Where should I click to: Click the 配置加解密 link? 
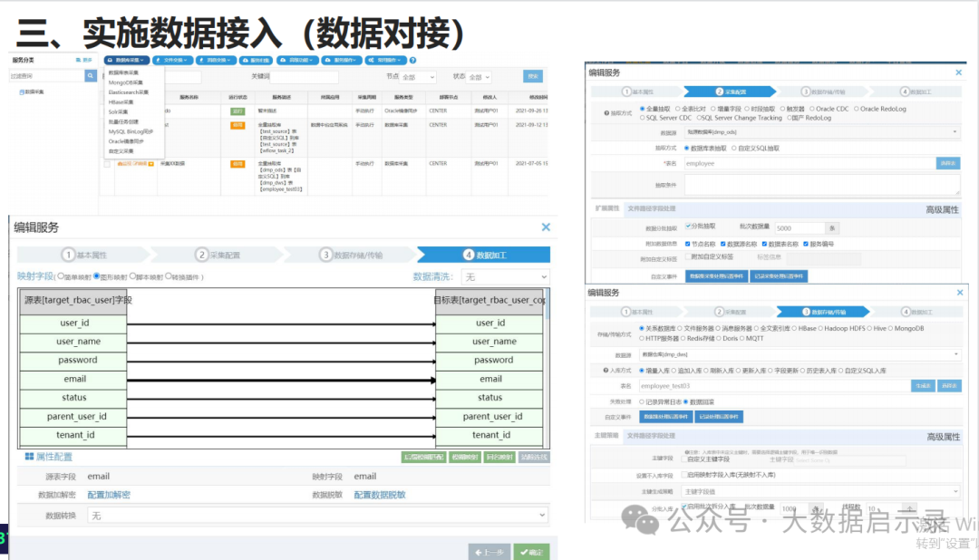click(109, 495)
